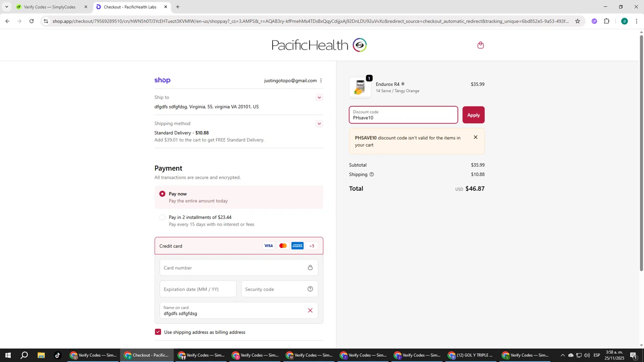Click the Credit card payment header
Viewport: 644px width, 362px height.
point(239,246)
